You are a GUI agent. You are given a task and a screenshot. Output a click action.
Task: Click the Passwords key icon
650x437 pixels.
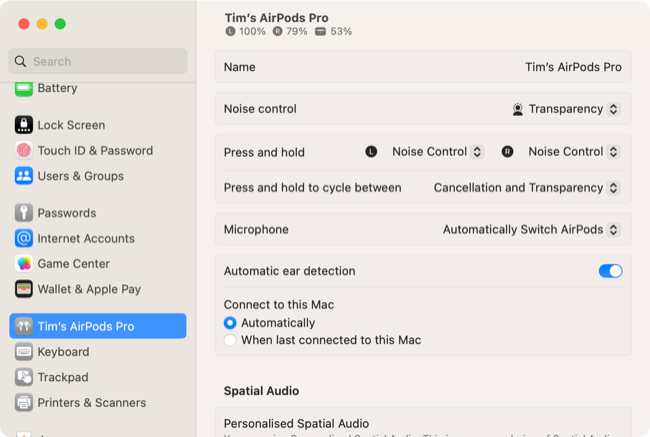[24, 213]
